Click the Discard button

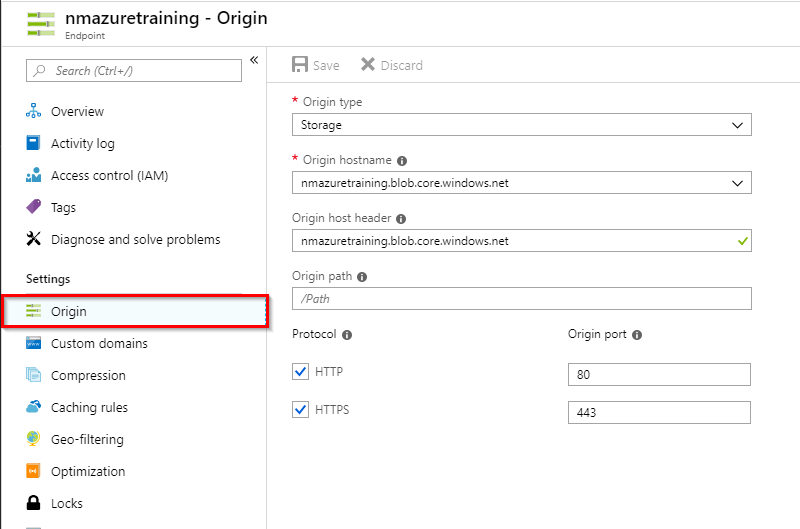[392, 65]
